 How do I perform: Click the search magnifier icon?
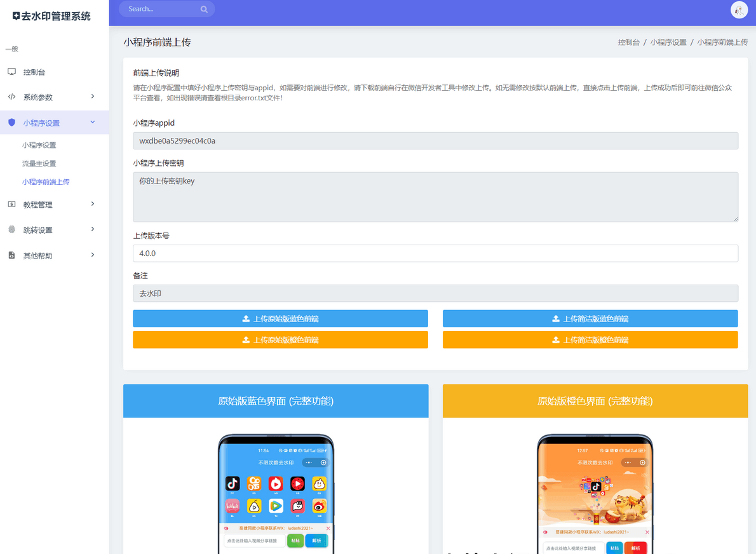[204, 9]
